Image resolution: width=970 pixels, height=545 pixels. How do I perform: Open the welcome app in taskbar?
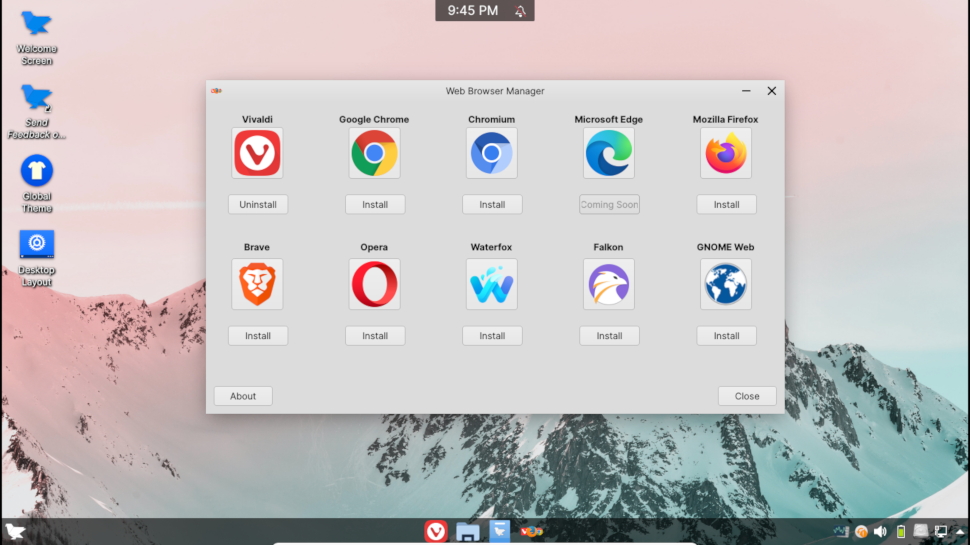point(499,531)
